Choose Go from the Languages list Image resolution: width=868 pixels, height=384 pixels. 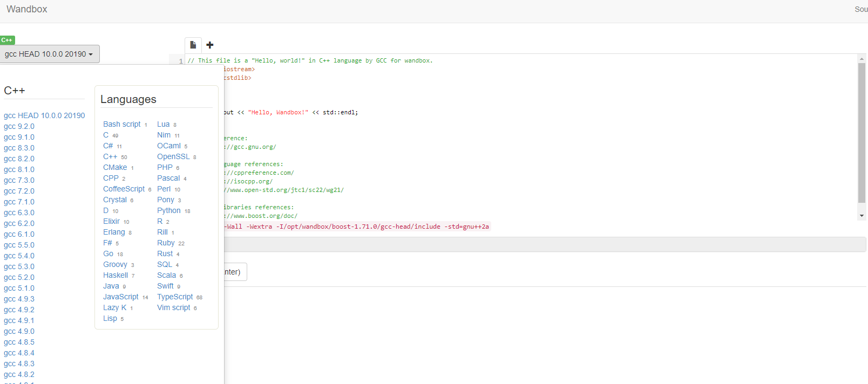pos(108,253)
